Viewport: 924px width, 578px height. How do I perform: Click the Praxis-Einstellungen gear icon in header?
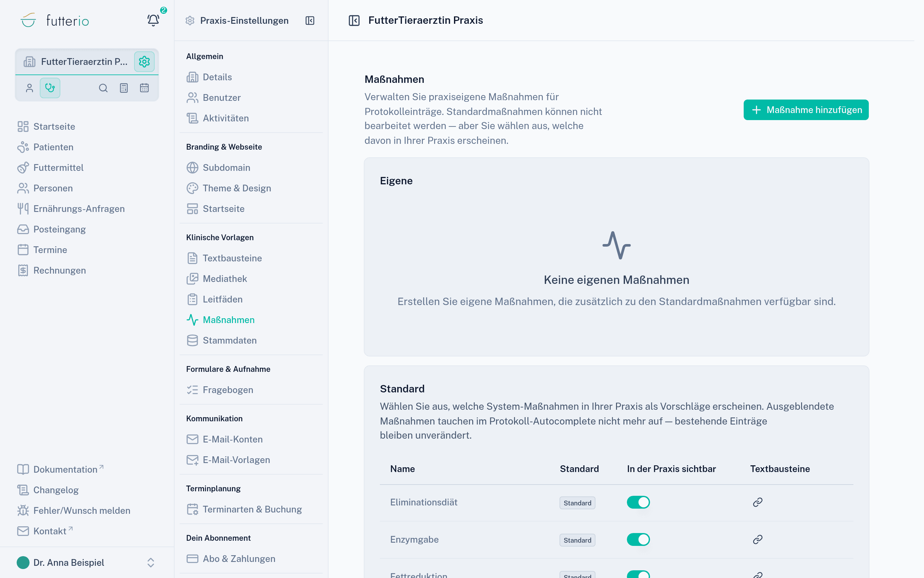tap(190, 20)
